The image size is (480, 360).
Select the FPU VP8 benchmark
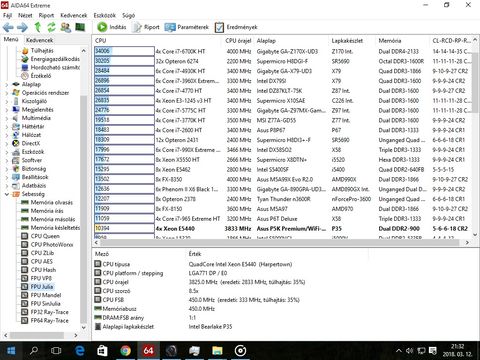[41, 278]
